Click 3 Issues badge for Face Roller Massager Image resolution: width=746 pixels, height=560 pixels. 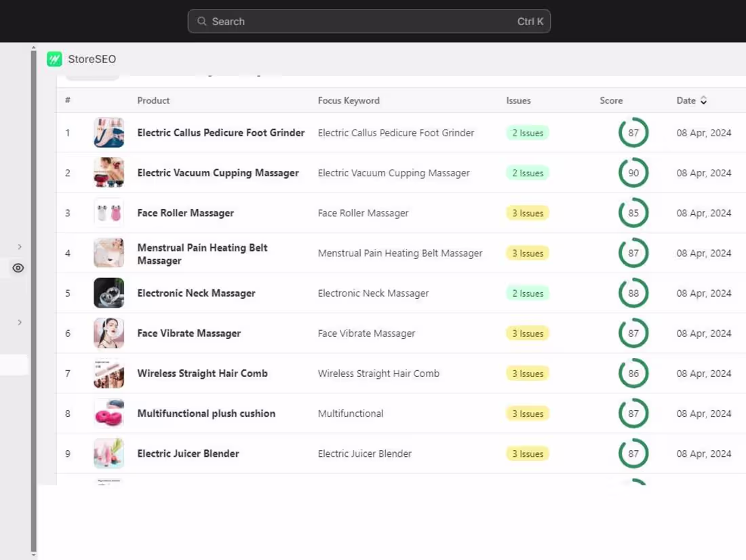(527, 213)
